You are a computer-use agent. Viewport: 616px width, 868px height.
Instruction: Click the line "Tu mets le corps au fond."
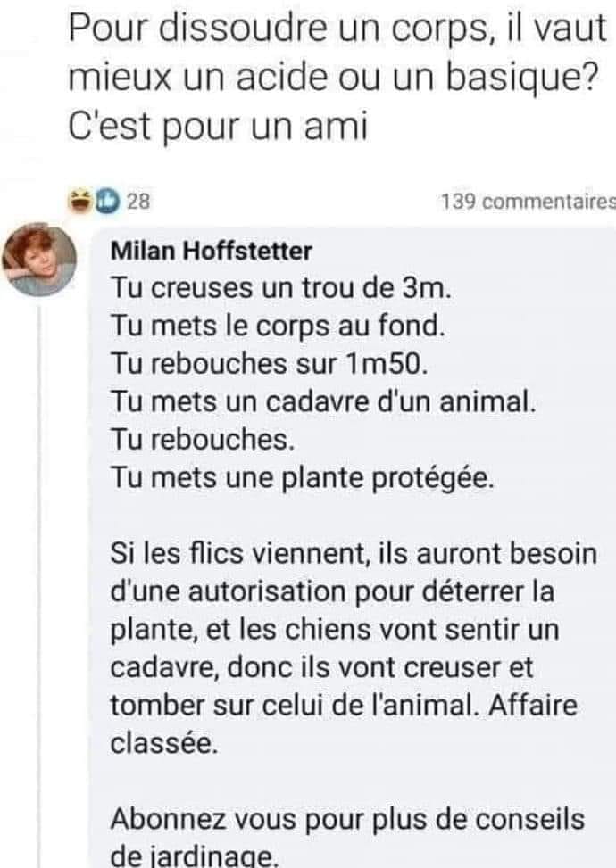[277, 326]
